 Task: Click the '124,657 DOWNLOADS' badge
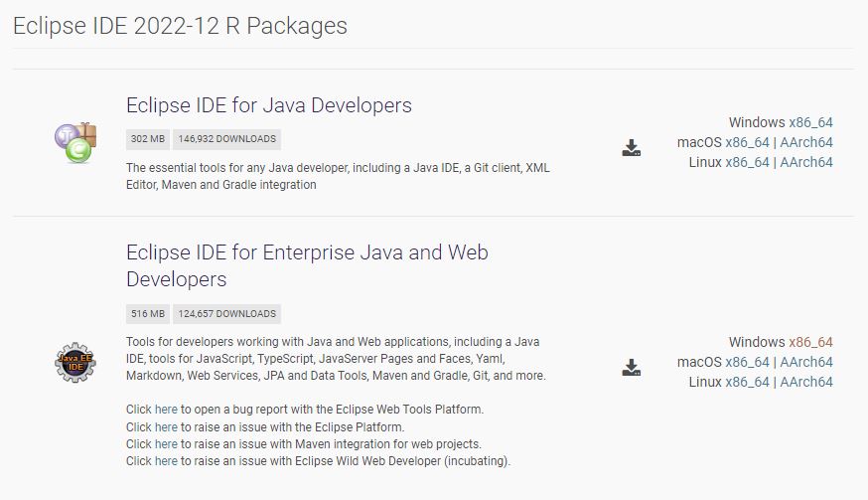click(x=227, y=314)
